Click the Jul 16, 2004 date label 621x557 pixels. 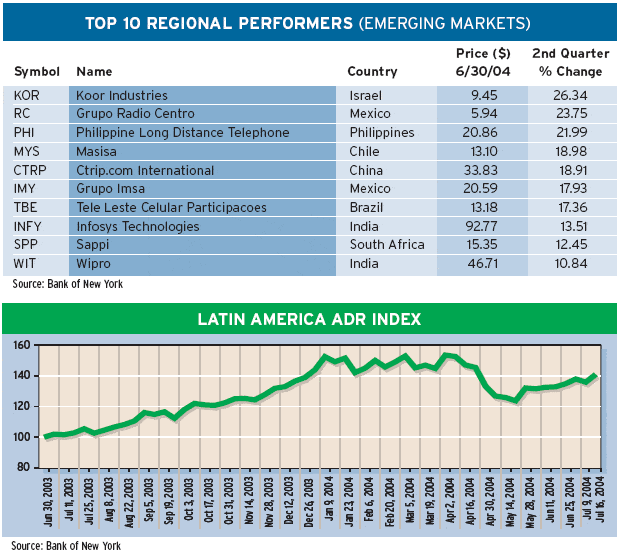(601, 500)
